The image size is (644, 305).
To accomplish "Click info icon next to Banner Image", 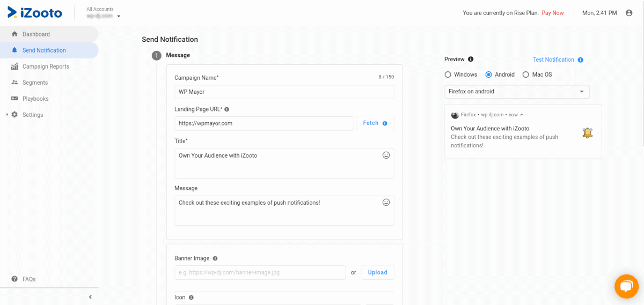I will 215,258.
